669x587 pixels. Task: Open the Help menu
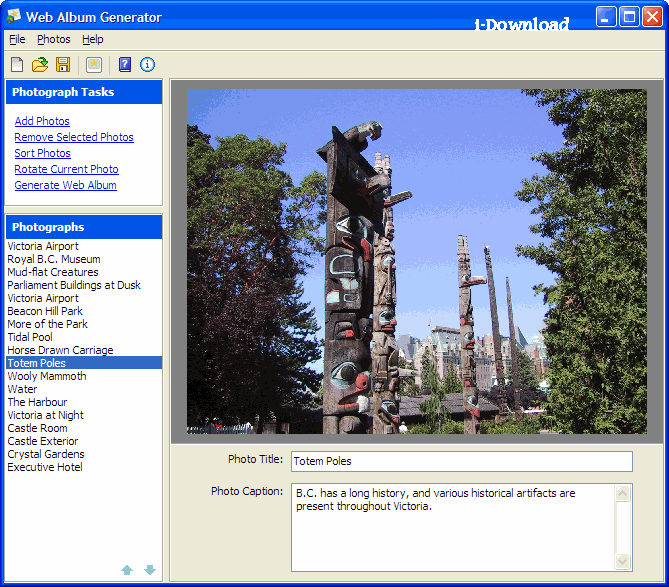click(x=93, y=39)
